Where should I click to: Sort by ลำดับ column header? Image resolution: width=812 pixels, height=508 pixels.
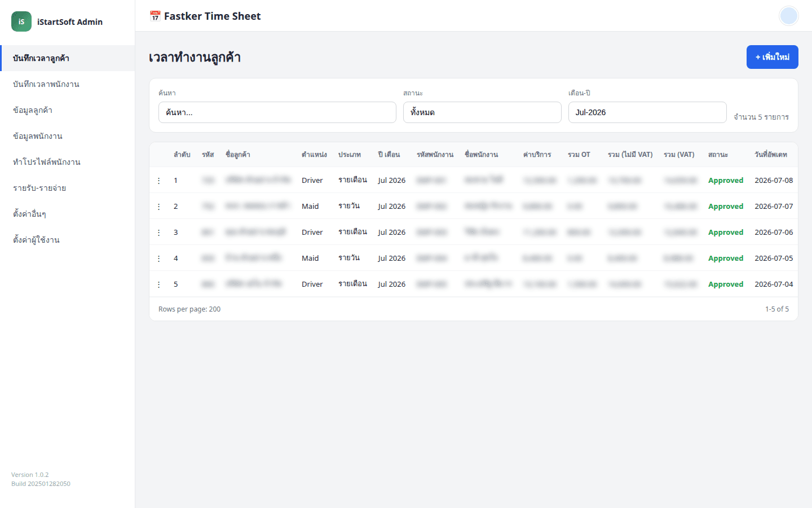(182, 155)
